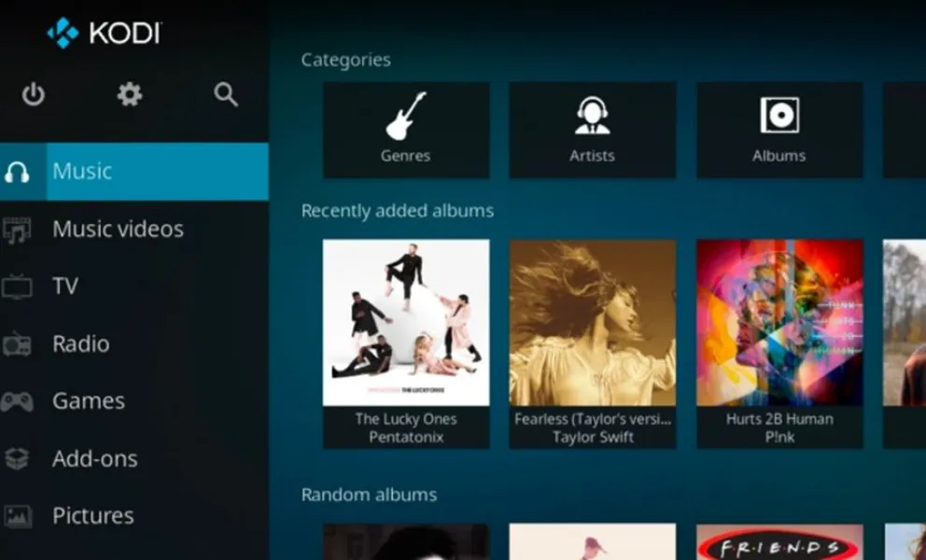Open the Music videos section
926x560 pixels.
[x=134, y=230]
